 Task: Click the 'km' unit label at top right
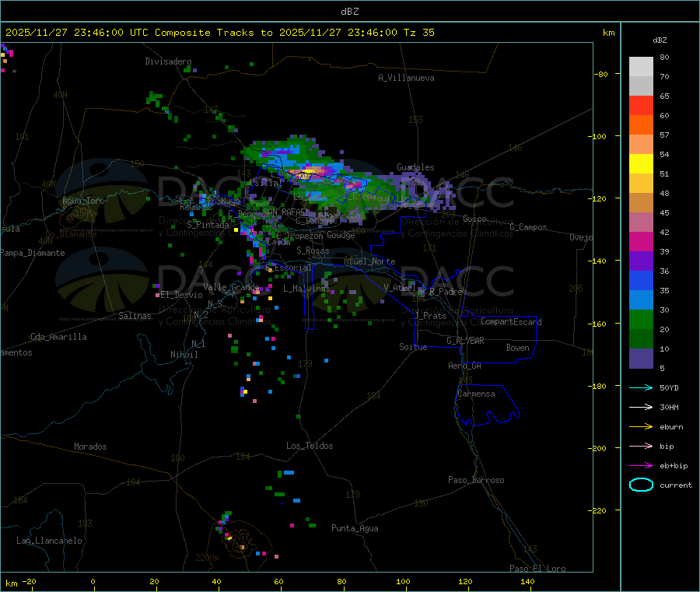coord(608,33)
